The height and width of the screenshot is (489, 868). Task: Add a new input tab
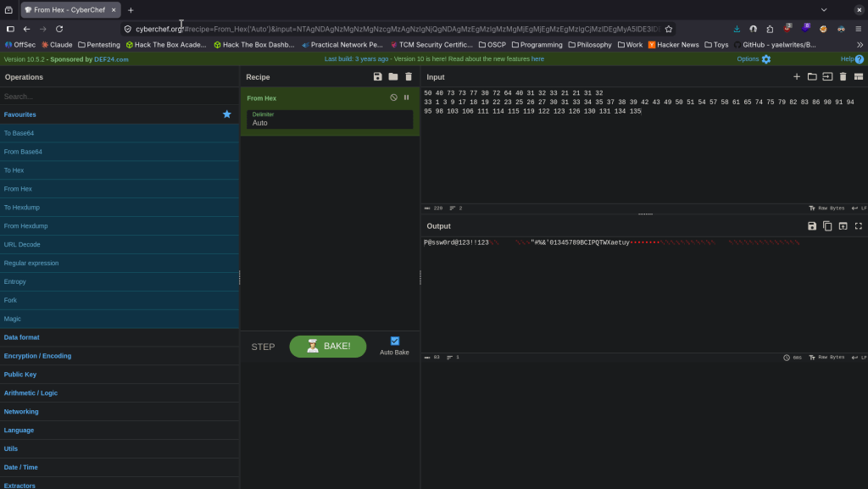[x=797, y=77]
